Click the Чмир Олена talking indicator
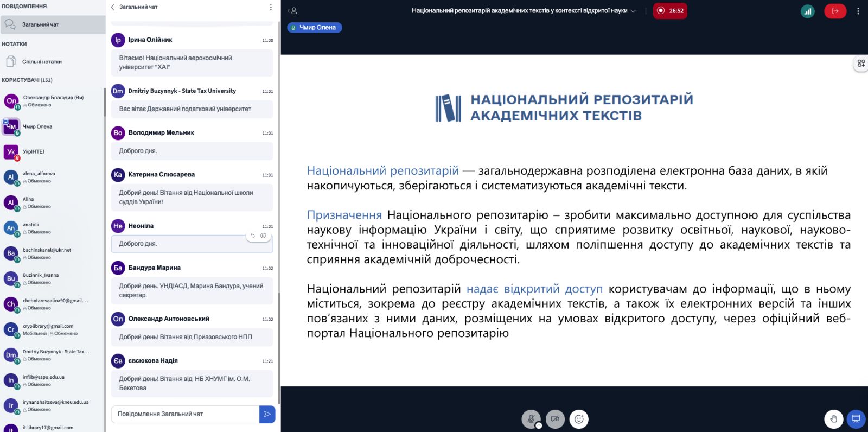Viewport: 868px width, 432px height. [x=315, y=27]
